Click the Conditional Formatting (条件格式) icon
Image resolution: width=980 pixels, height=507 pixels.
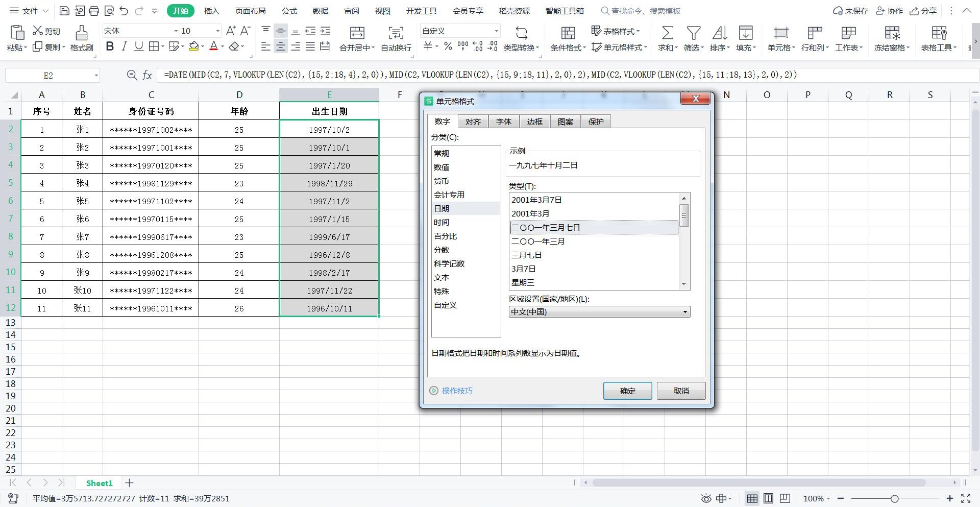(x=568, y=33)
